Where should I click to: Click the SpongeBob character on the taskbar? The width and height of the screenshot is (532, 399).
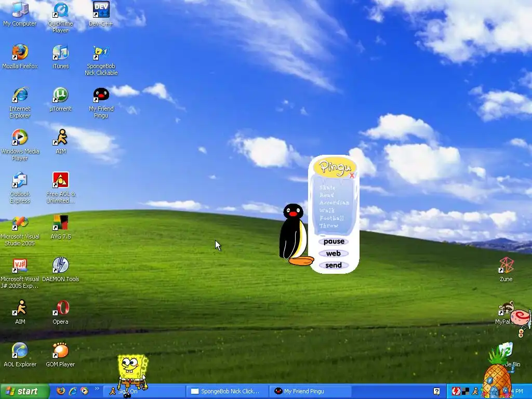click(132, 375)
